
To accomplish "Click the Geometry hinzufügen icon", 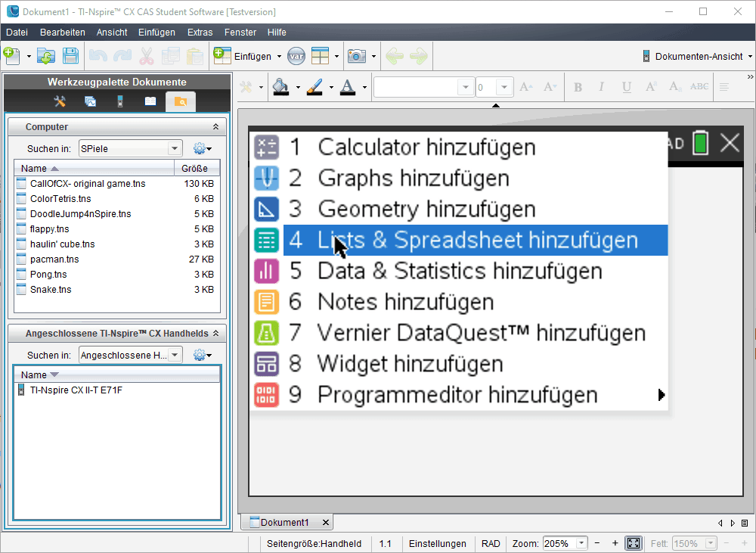I will [267, 209].
